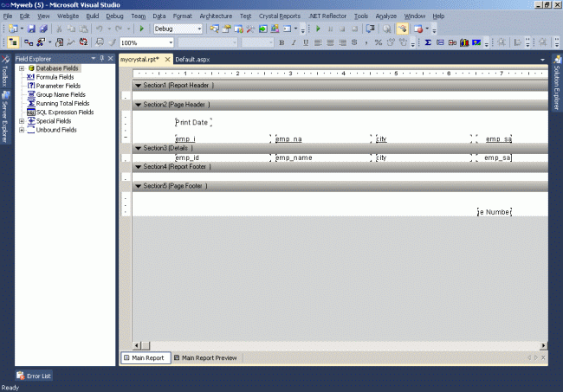Click the Align Right icon

click(x=342, y=42)
